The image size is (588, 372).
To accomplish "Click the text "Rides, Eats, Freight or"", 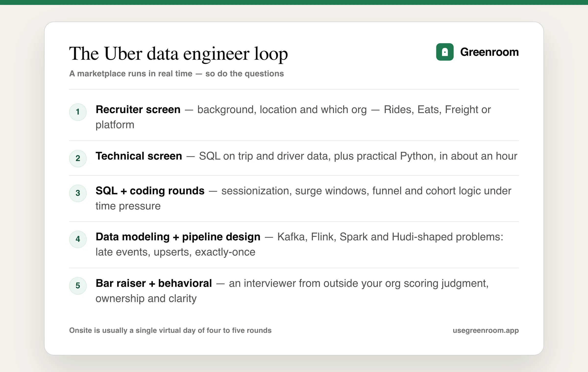I will click(437, 110).
